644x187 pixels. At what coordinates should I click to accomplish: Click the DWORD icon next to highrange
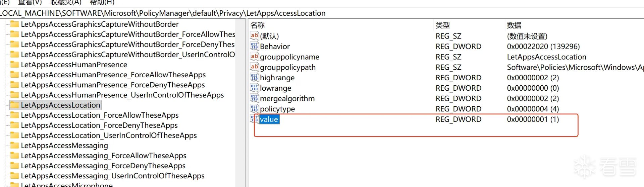point(254,77)
